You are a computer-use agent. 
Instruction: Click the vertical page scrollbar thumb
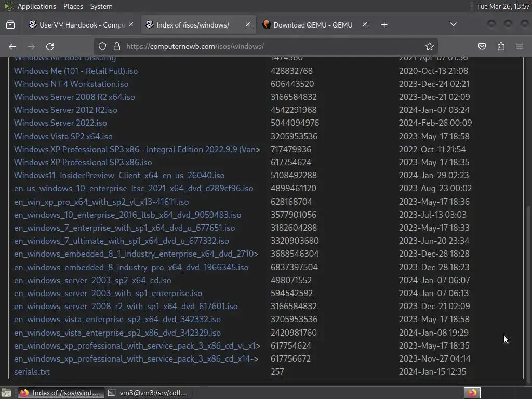(529, 295)
